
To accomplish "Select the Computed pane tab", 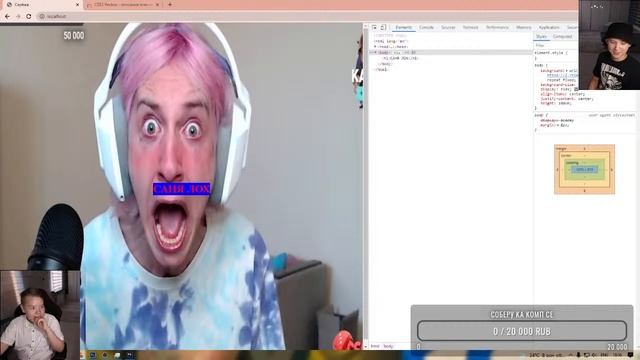I will coord(562,36).
